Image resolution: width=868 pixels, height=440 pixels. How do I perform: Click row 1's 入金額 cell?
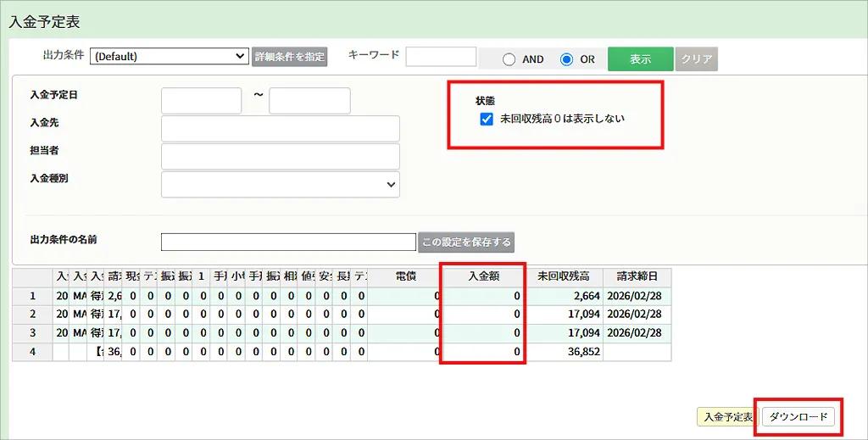(x=484, y=296)
